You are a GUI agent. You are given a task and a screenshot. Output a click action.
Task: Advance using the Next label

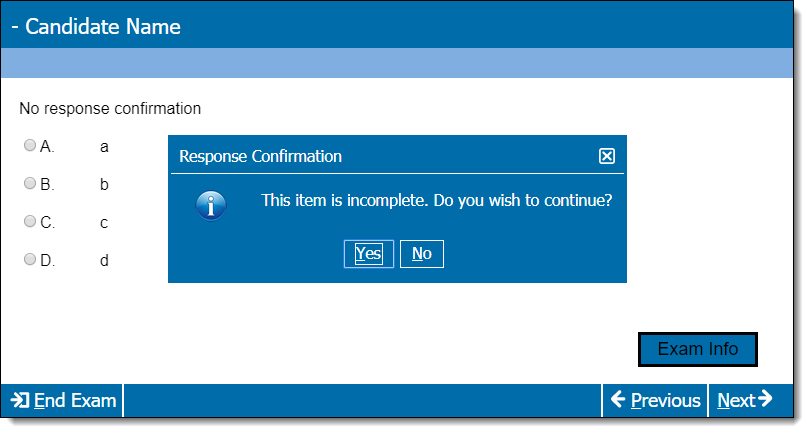[736, 400]
